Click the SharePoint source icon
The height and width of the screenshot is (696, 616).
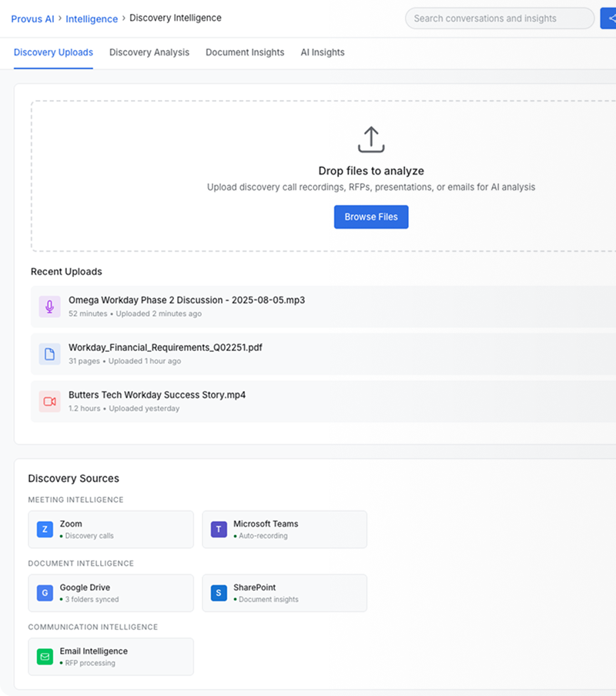pos(219,593)
